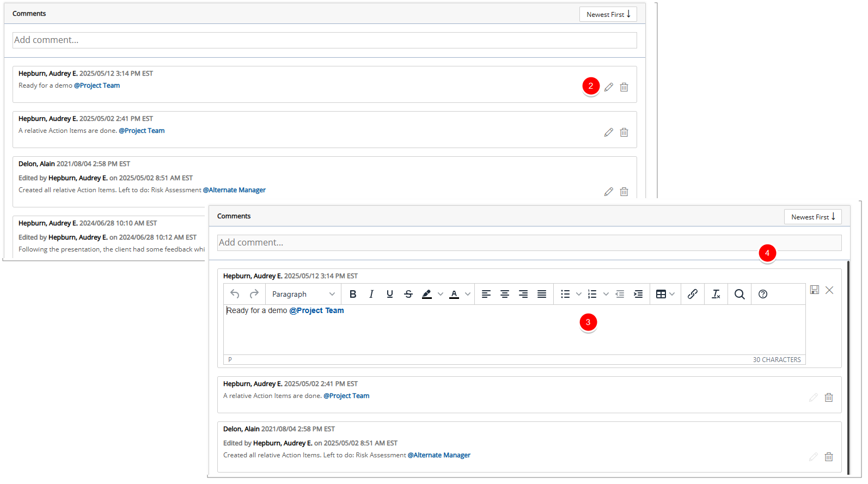Open text color dropdown arrow
This screenshot has height=484, width=868.
(467, 294)
